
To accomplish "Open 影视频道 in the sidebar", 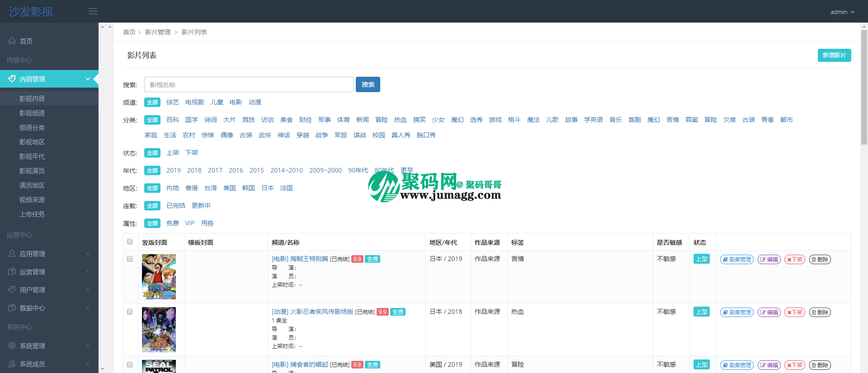I will tap(32, 113).
